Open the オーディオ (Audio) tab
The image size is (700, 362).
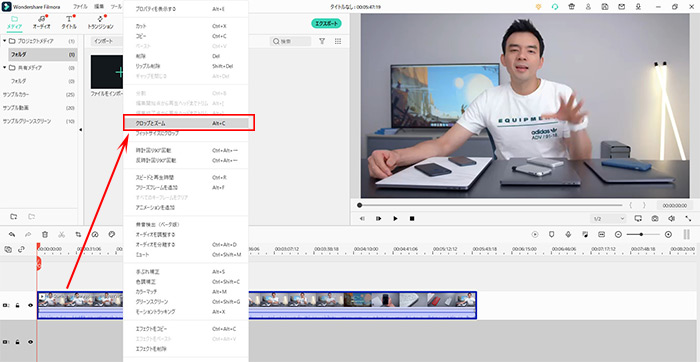coord(42,22)
